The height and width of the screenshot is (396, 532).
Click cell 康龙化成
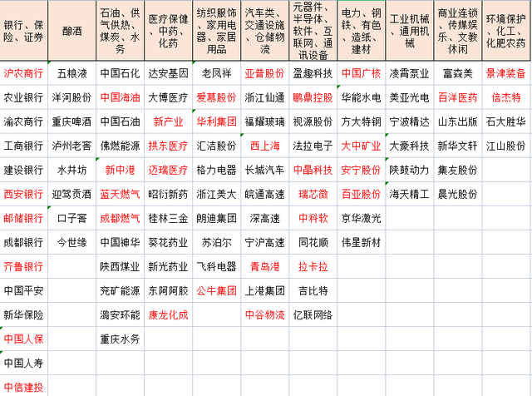pyautogui.click(x=168, y=314)
